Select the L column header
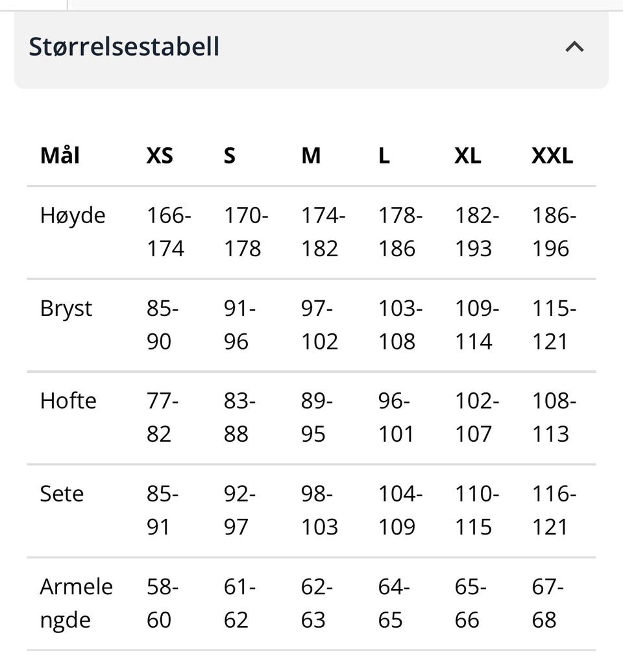 pos(384,156)
